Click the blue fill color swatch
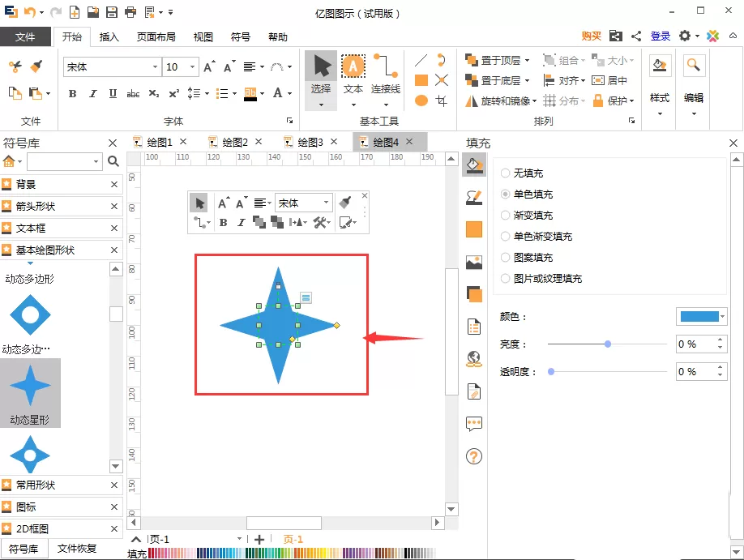Image resolution: width=744 pixels, height=560 pixels. click(699, 317)
